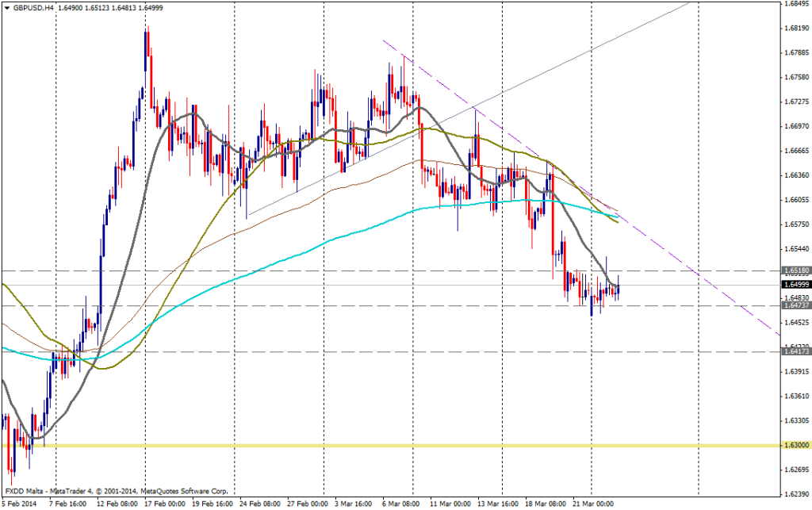812x510 pixels.
Task: Select the 1.64173 dashed level price tag
Action: pos(795,351)
